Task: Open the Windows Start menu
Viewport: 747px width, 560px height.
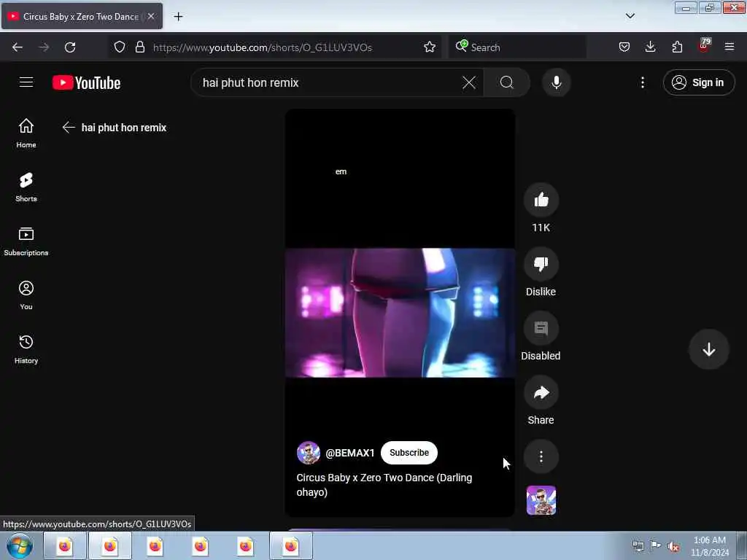Action: pos(20,546)
